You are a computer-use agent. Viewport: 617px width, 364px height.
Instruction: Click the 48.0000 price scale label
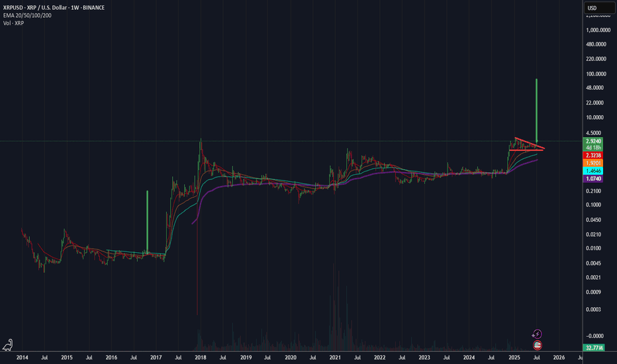pos(594,88)
